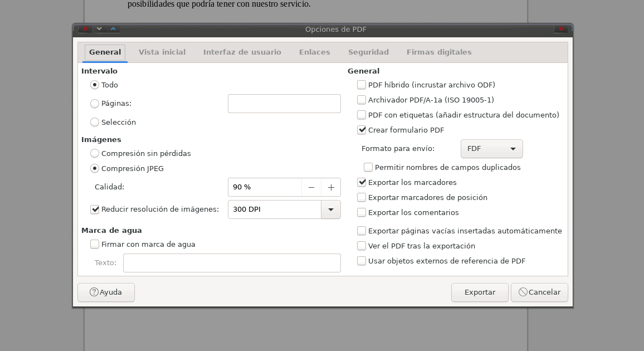Image resolution: width=644 pixels, height=351 pixels.
Task: Choose Compresión sin pérdidas for images
Action: click(x=95, y=153)
